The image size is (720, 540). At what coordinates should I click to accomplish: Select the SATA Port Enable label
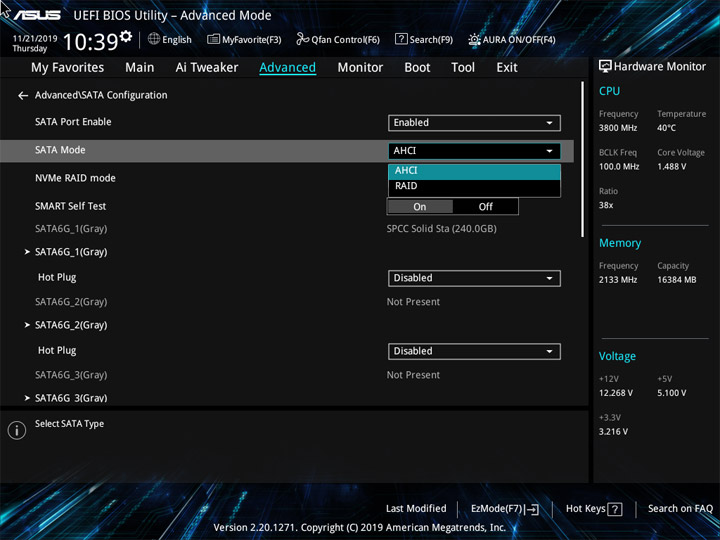[73, 122]
